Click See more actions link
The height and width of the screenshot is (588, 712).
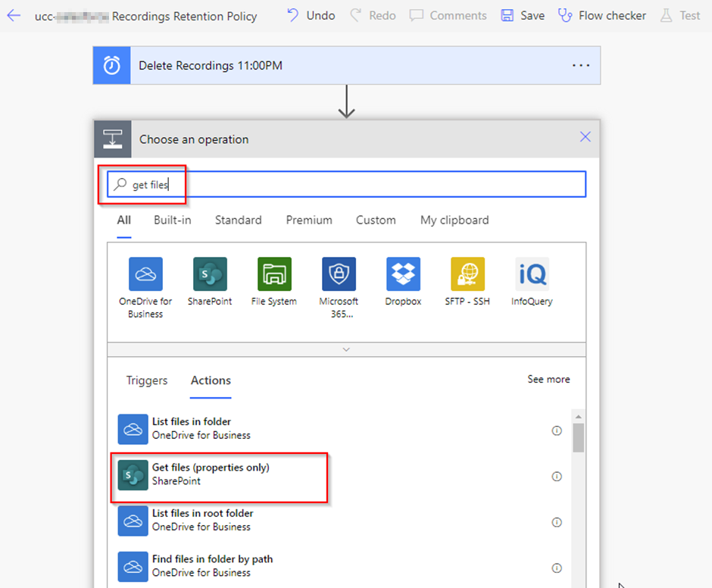tap(548, 379)
